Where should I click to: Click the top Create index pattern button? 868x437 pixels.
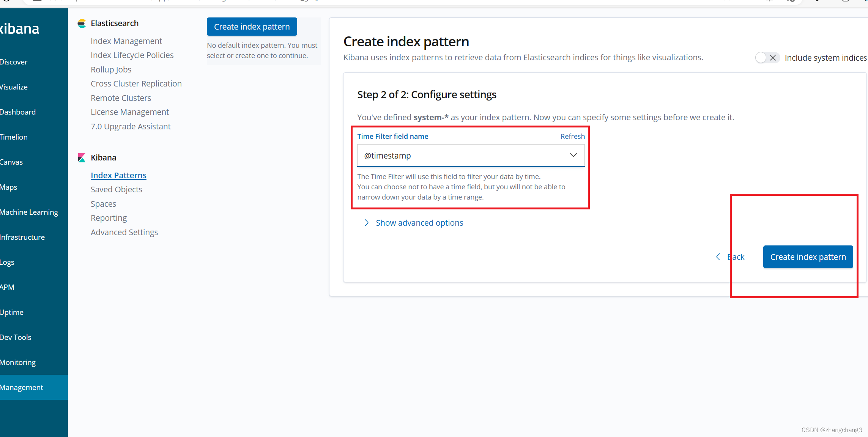coord(252,27)
